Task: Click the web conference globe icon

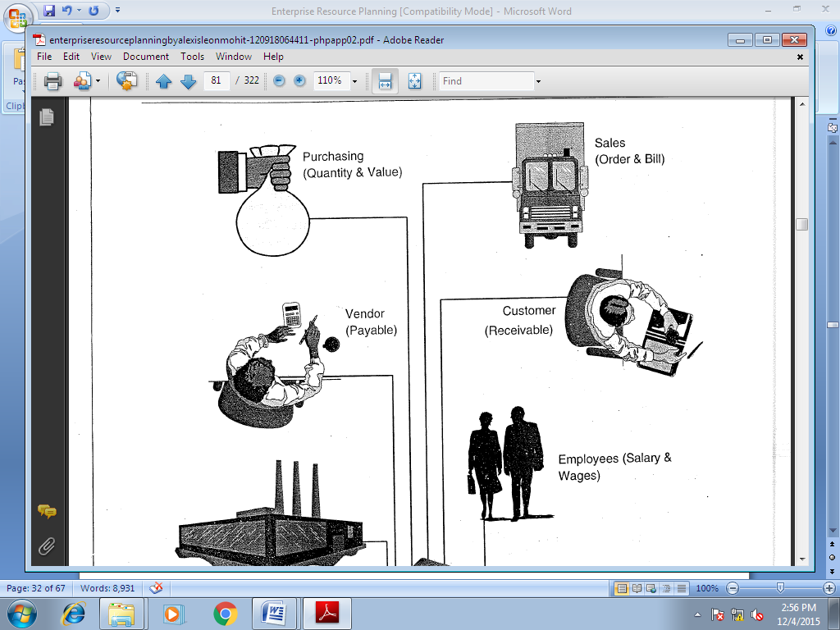Action: click(126, 81)
